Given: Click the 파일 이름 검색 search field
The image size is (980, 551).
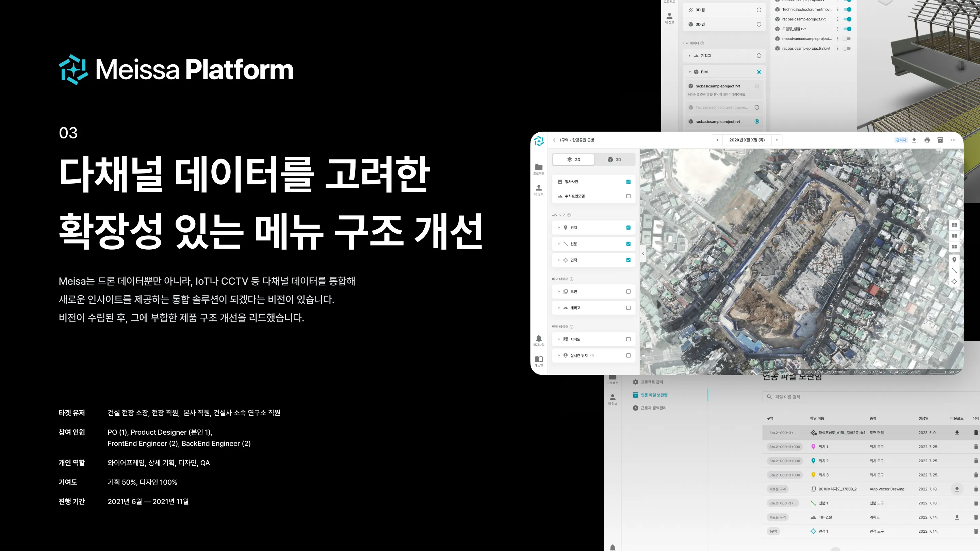Looking at the screenshot, I should coord(837,397).
